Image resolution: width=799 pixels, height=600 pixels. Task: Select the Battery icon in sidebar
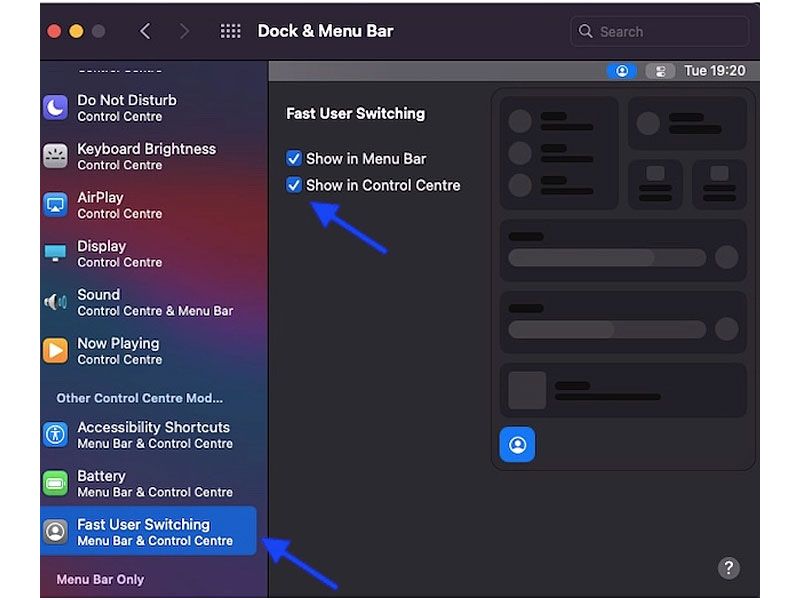pyautogui.click(x=55, y=484)
